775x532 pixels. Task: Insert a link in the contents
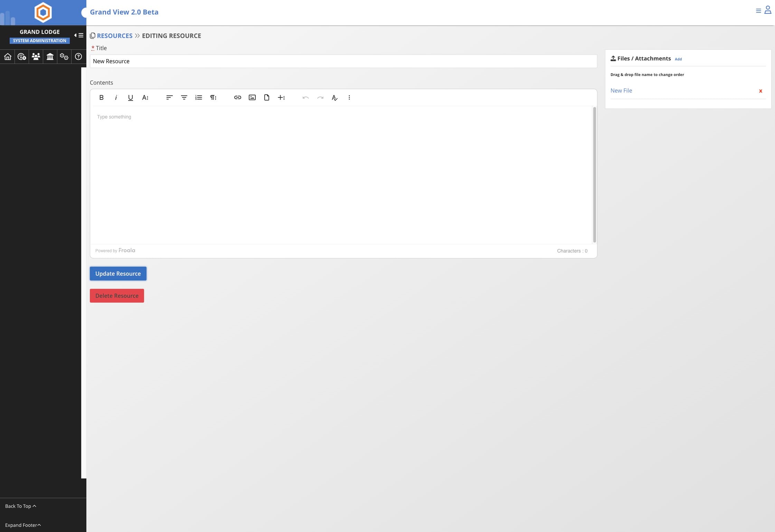237,97
